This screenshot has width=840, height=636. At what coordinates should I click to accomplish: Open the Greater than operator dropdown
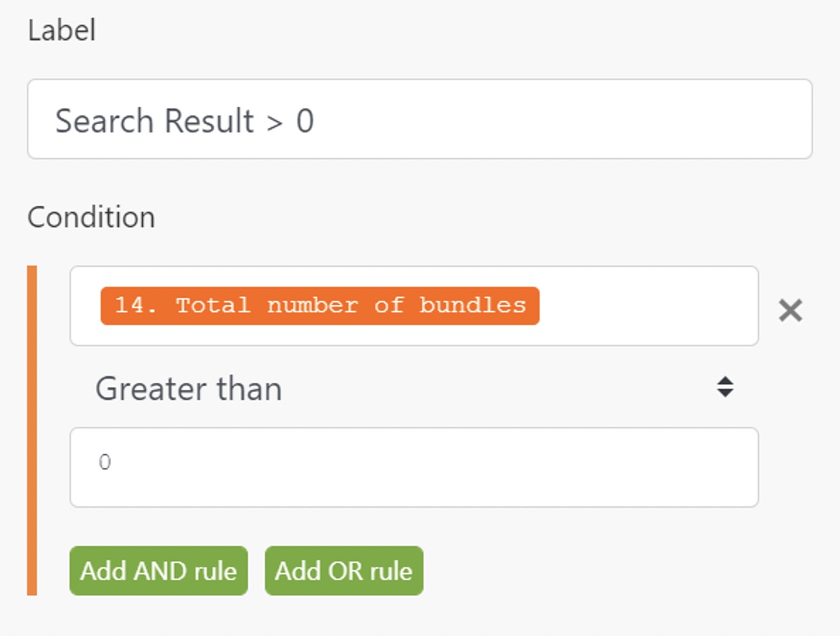pos(413,388)
